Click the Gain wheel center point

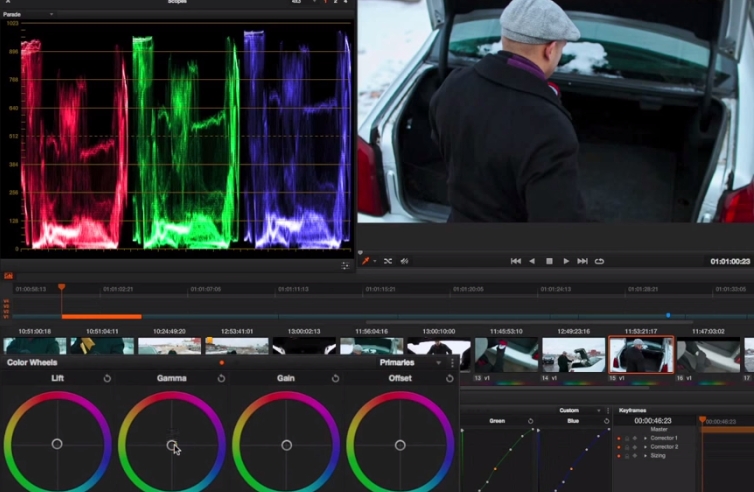coord(286,445)
